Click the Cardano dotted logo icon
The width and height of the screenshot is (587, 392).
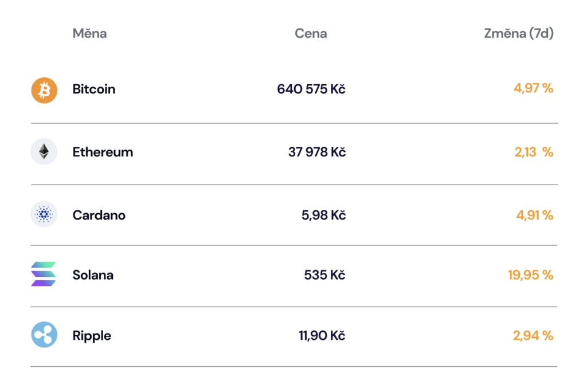coord(44,214)
